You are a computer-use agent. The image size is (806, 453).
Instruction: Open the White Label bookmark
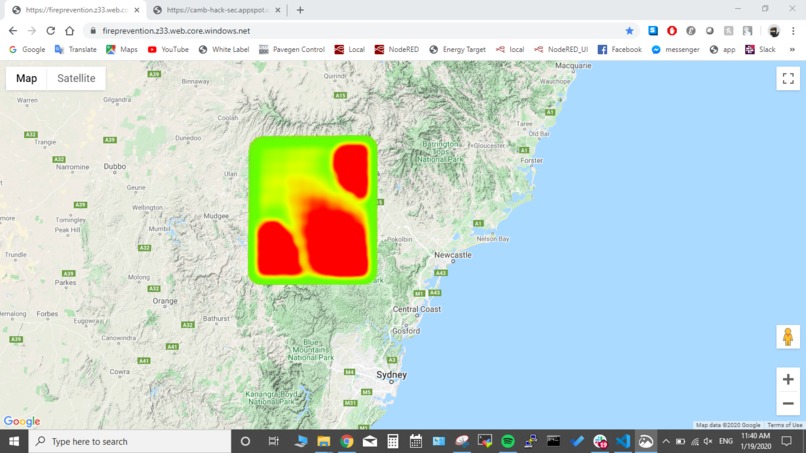point(224,49)
